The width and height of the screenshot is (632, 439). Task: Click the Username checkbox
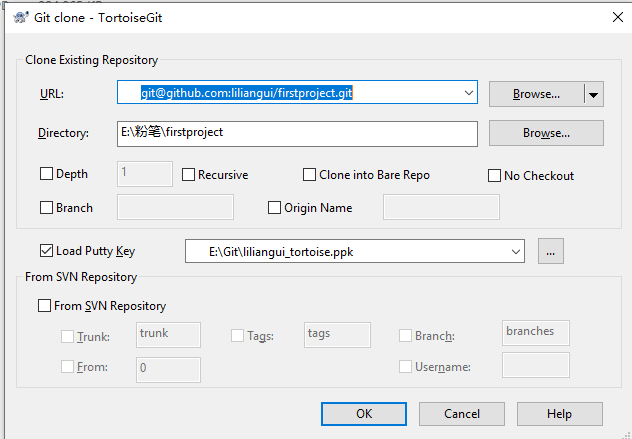point(405,367)
